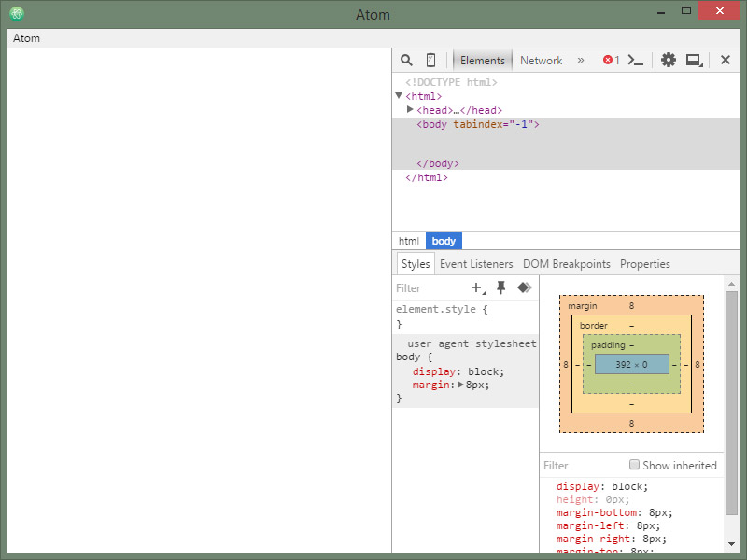Expand margin shorthand property triangle
747x560 pixels.
click(460, 385)
